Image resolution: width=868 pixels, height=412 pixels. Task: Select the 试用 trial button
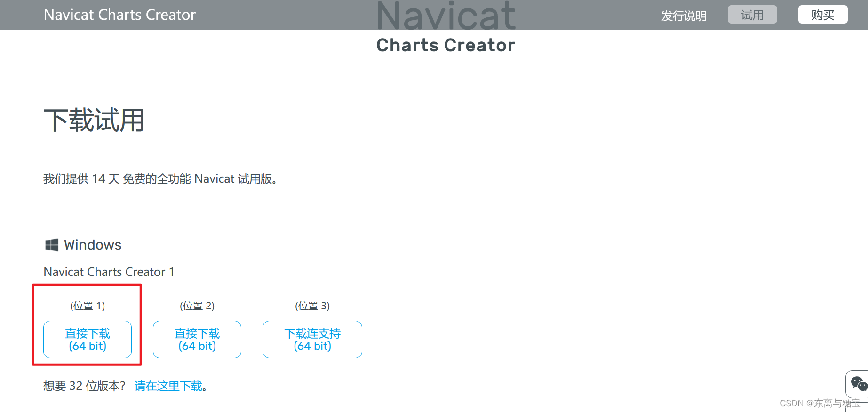click(x=752, y=15)
